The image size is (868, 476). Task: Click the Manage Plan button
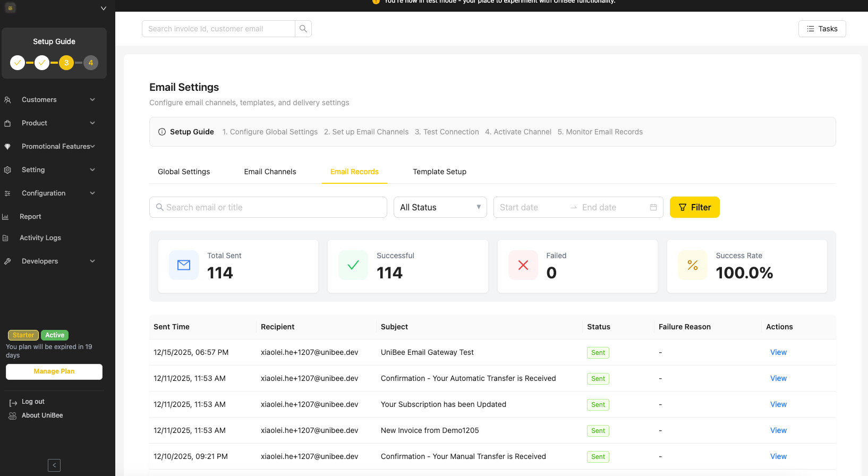pos(54,371)
